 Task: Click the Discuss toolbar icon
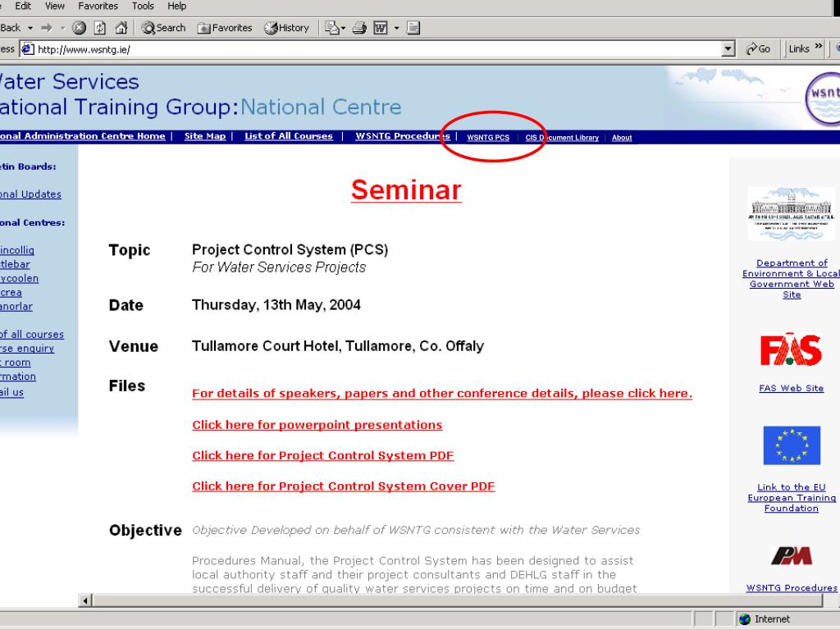[x=413, y=28]
